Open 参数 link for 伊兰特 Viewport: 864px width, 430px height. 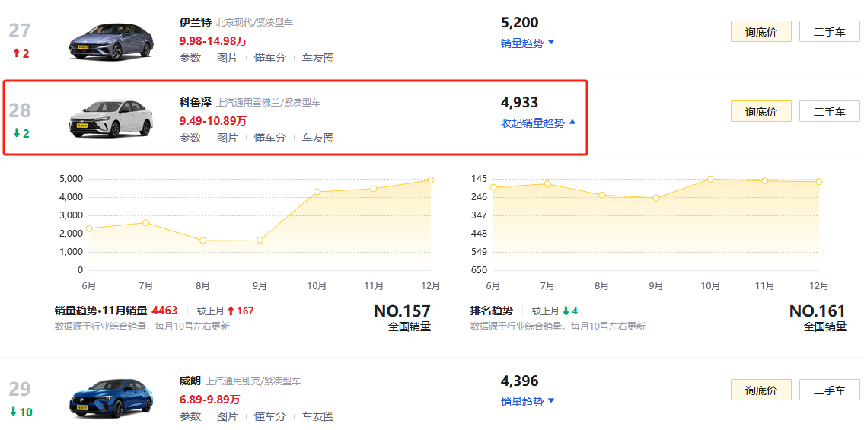click(190, 57)
